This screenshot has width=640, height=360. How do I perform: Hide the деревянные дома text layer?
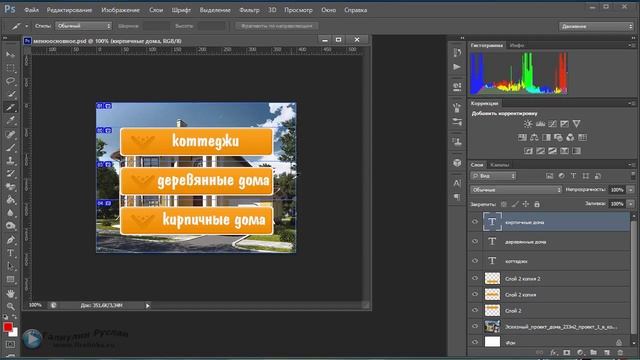click(475, 241)
